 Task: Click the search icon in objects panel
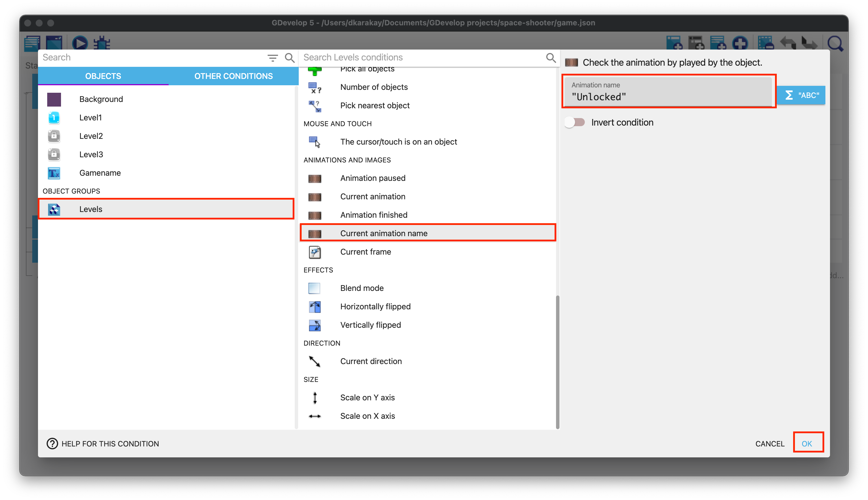[x=290, y=58]
